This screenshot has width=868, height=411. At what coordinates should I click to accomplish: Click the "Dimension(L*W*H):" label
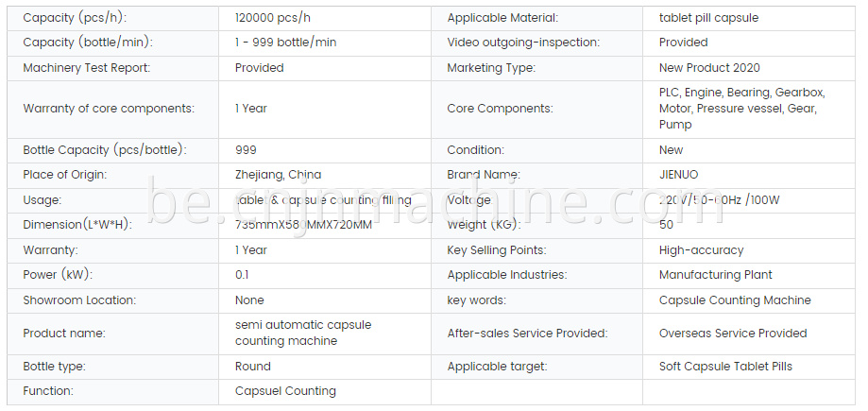click(77, 225)
